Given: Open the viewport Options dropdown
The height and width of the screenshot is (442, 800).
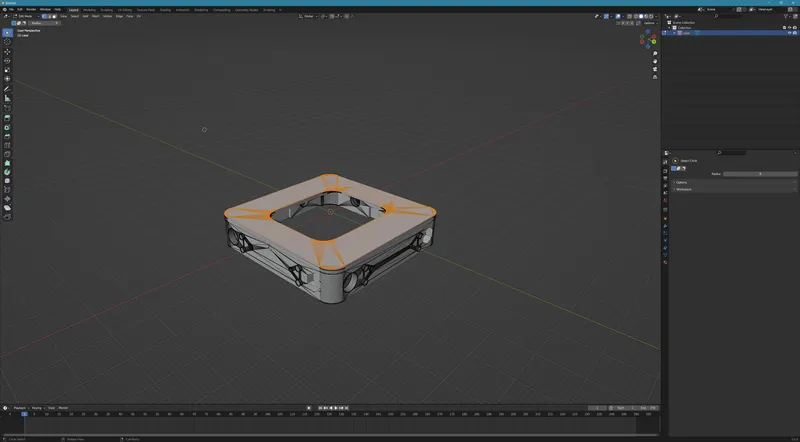Looking at the screenshot, I should [x=650, y=23].
